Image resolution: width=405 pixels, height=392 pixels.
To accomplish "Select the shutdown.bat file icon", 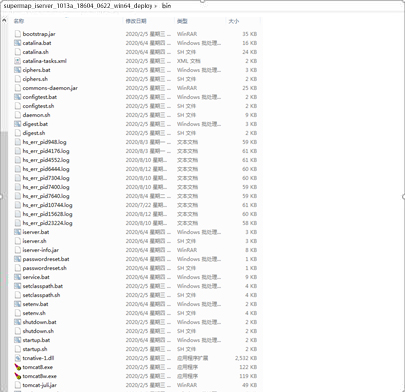I will click(18, 322).
